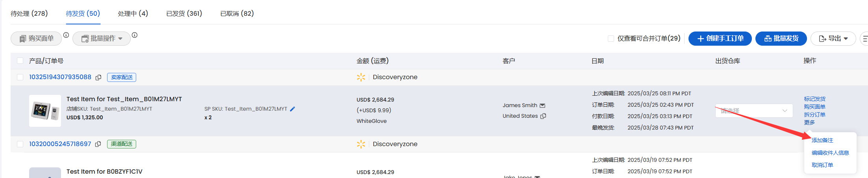The width and height of the screenshot is (868, 178).
Task: Switch to 已发货 (361) tab
Action: (184, 13)
